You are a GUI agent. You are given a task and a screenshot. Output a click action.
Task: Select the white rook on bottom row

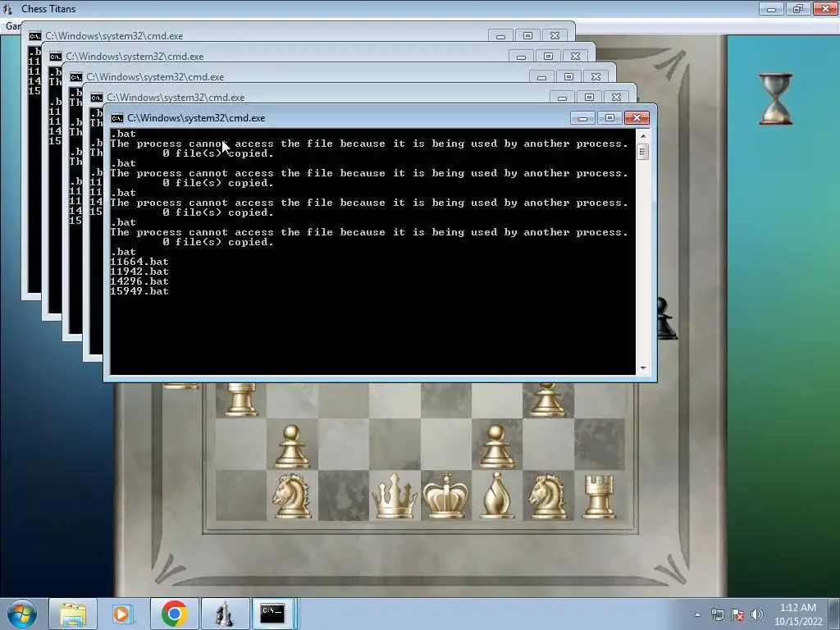pyautogui.click(x=599, y=497)
